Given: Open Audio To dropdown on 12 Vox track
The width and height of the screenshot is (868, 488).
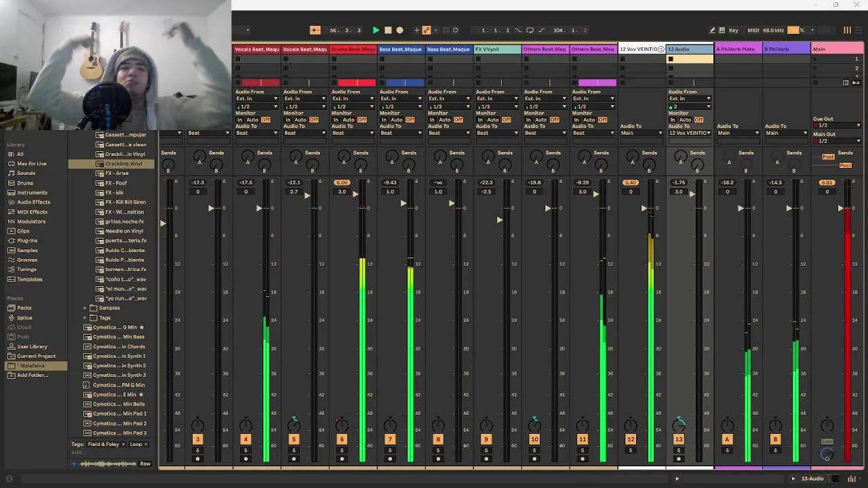Looking at the screenshot, I should pos(642,133).
